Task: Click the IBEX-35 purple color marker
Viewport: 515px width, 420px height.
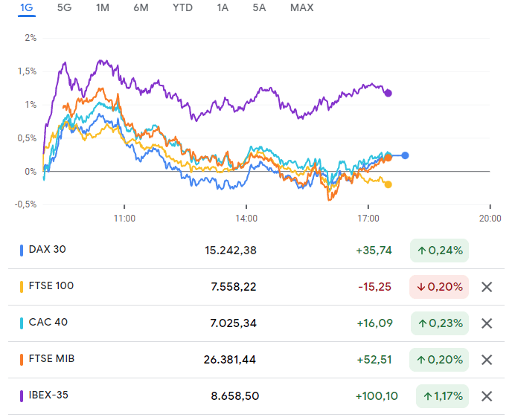Action: (22, 396)
